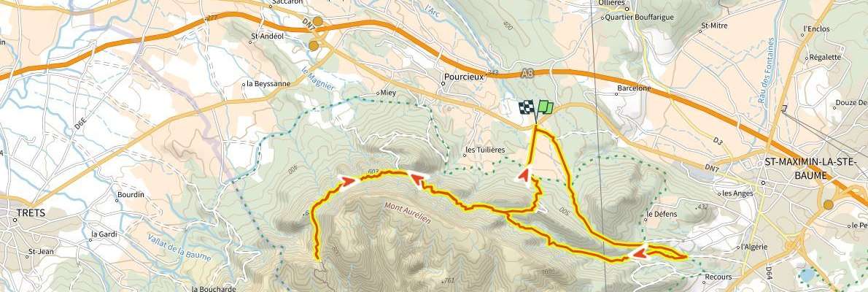Select the upward route arrow near les Tuilières
The height and width of the screenshot is (292, 868).
click(524, 176)
